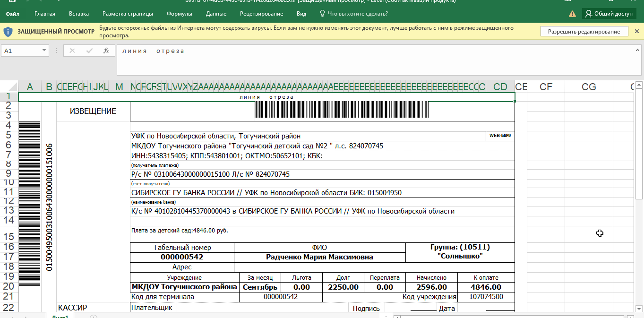This screenshot has width=644, height=318.
Task: Click the horizontal barcode at top
Action: coord(342,109)
